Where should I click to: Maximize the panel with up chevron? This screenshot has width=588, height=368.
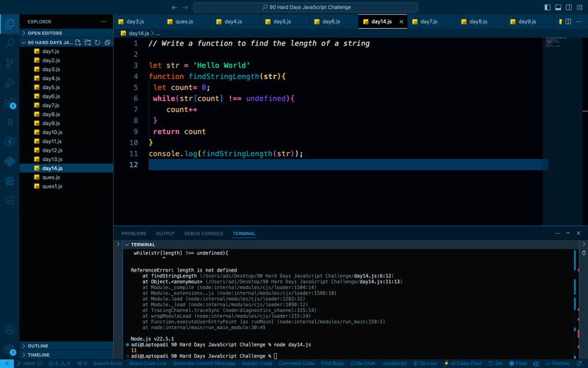[x=567, y=233]
